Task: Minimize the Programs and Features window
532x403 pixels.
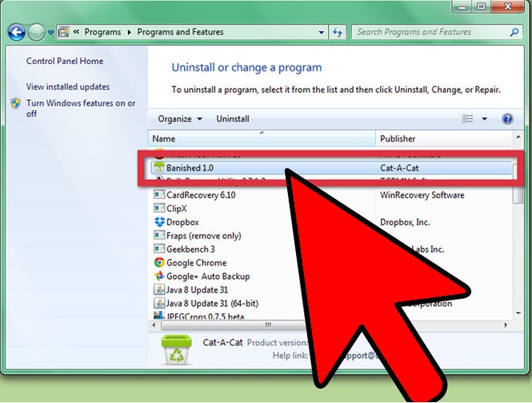Action: 462,6
